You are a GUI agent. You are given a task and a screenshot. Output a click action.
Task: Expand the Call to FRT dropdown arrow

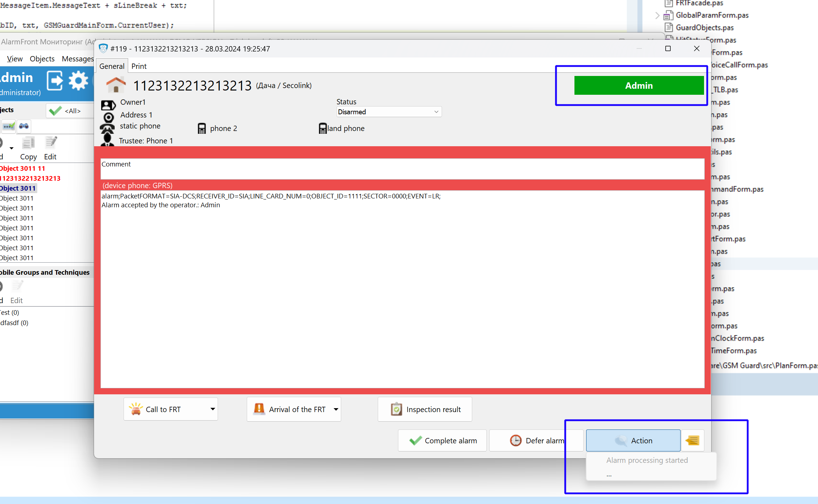(x=213, y=409)
